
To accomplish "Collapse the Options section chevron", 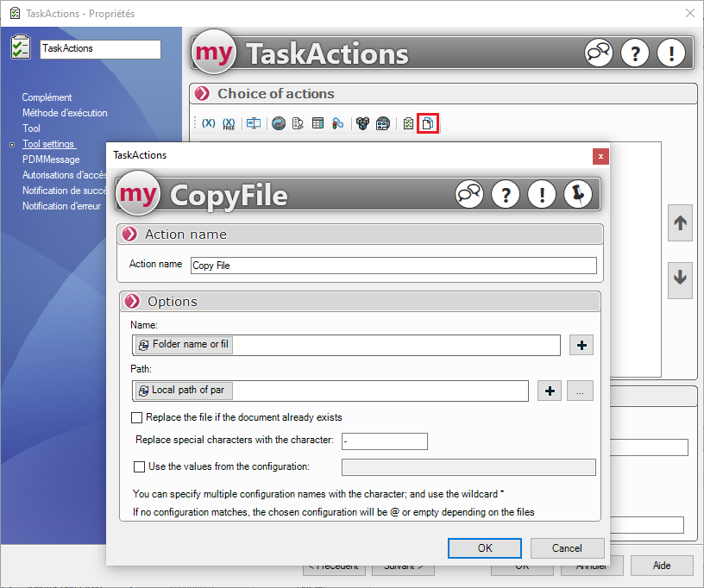I will coord(130,302).
